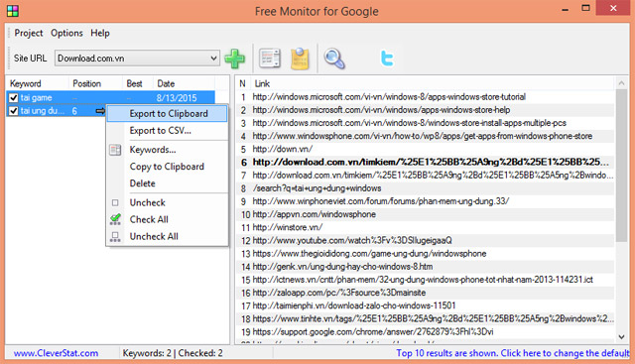Image resolution: width=635 pixels, height=364 pixels.
Task: Click the green check icon beside Check All
Action: point(115,219)
